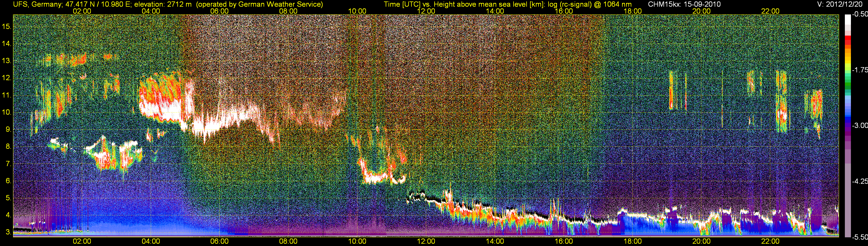Click the '02:00' label on the top time axis
This screenshot has width=868, height=246.
[82, 11]
